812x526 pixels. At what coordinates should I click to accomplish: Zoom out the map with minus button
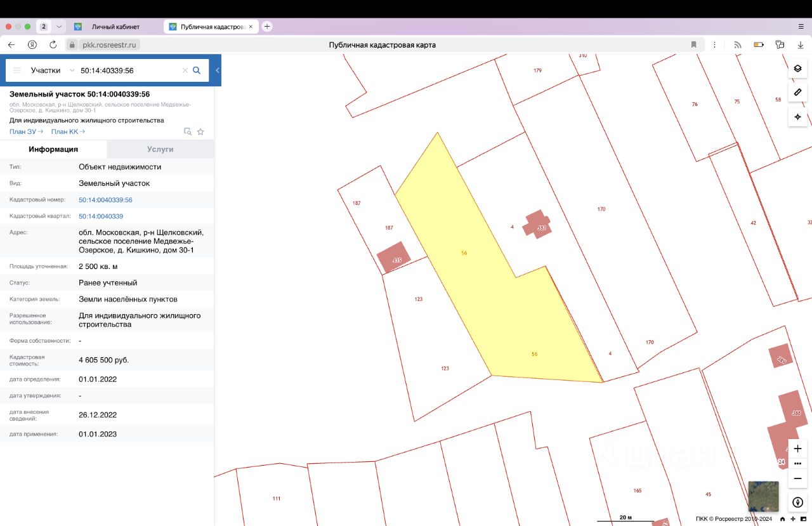(x=797, y=478)
